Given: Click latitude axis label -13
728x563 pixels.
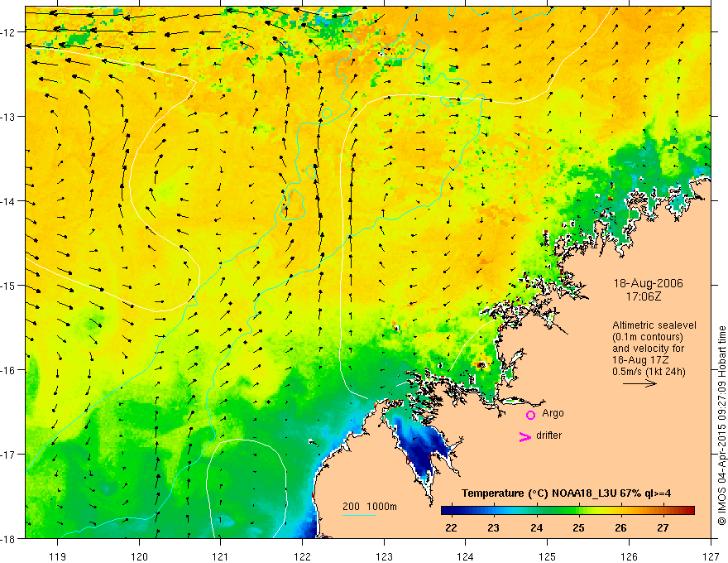Looking at the screenshot, I should pos(9,117).
